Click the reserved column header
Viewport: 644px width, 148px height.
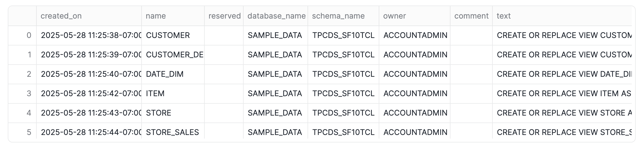coord(224,16)
